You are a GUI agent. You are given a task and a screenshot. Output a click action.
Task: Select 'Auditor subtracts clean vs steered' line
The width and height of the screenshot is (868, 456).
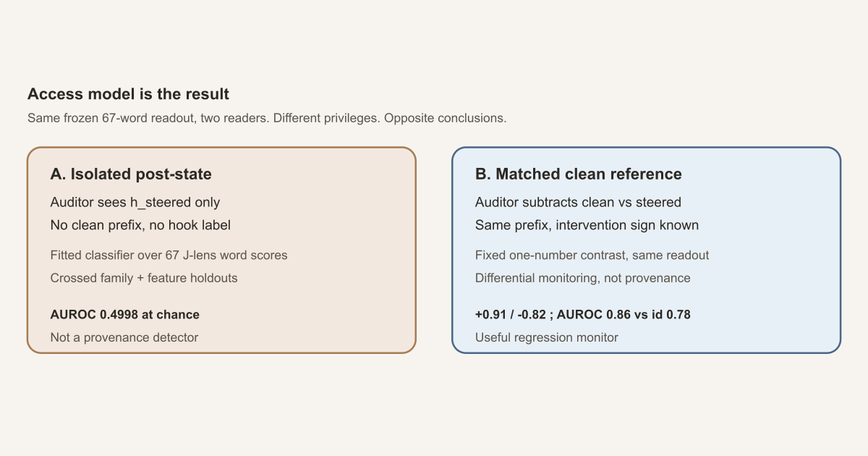(x=578, y=203)
